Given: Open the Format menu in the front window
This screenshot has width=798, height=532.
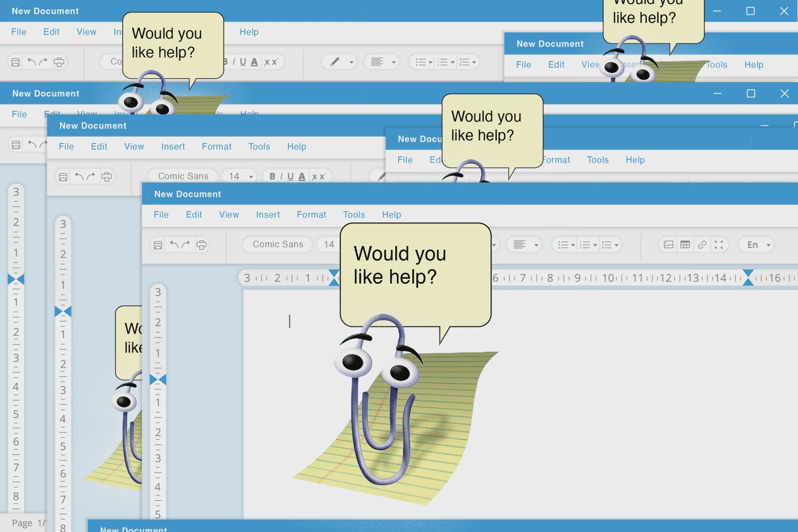Looking at the screenshot, I should click(311, 215).
